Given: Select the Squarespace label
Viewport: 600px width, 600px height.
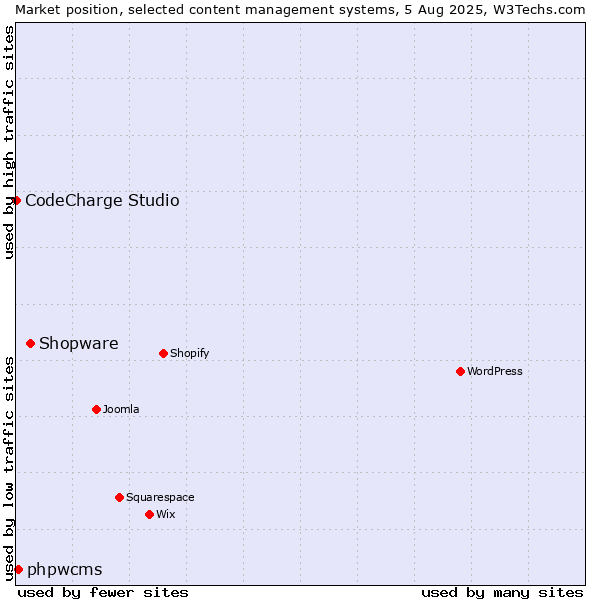Looking at the screenshot, I should 160,497.
